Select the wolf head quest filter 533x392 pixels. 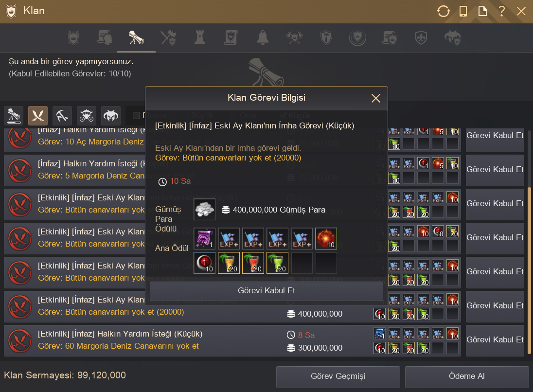tap(111, 116)
